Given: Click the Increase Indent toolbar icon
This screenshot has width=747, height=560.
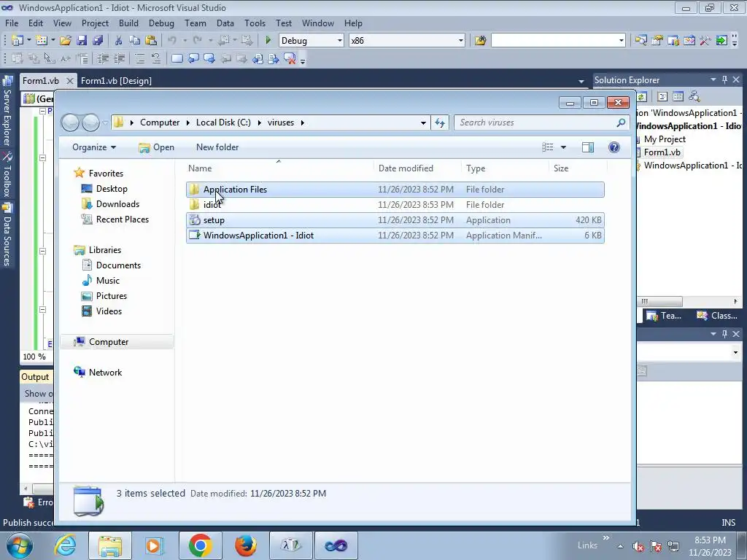Looking at the screenshot, I should click(119, 58).
